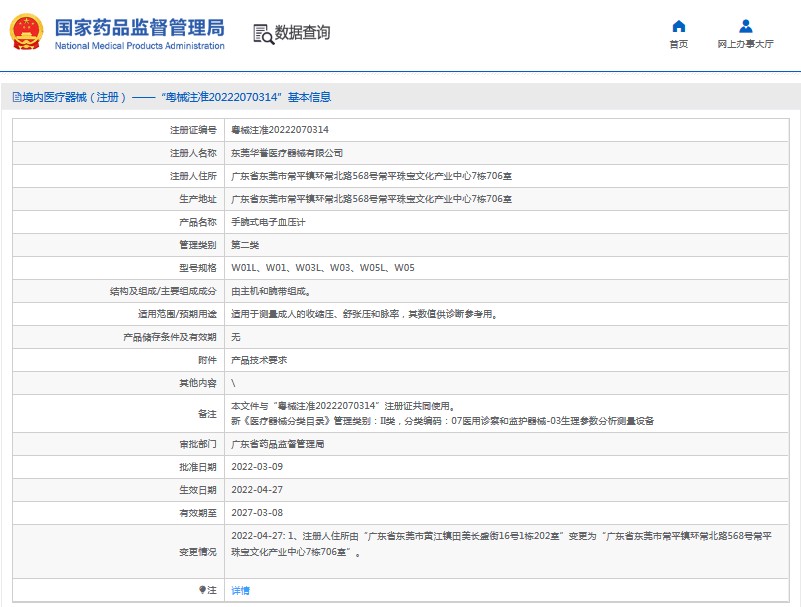The width and height of the screenshot is (801, 607).
Task: Click the 数据查询 heading text
Action: [x=302, y=33]
